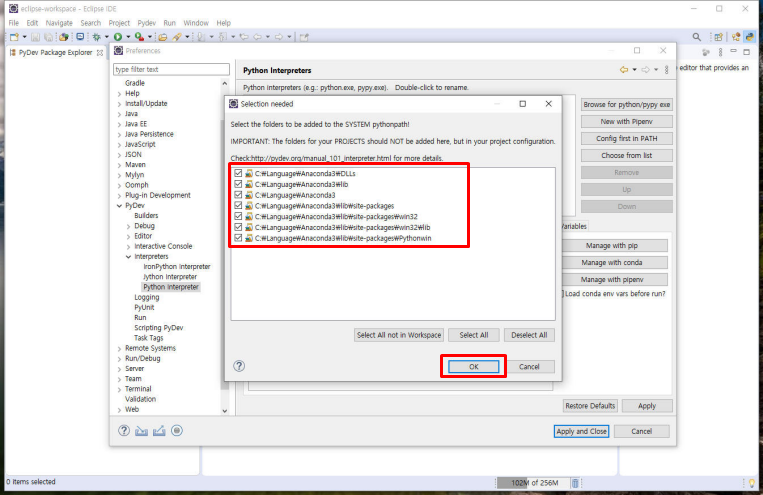
Task: Select IronPython Interpreter in the tree
Action: tap(177, 267)
